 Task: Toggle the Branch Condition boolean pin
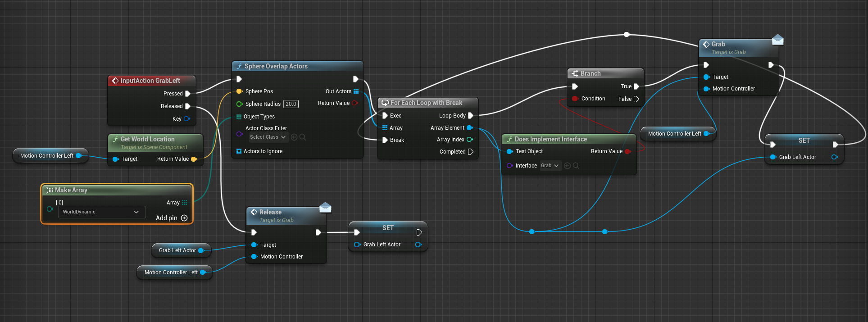575,99
